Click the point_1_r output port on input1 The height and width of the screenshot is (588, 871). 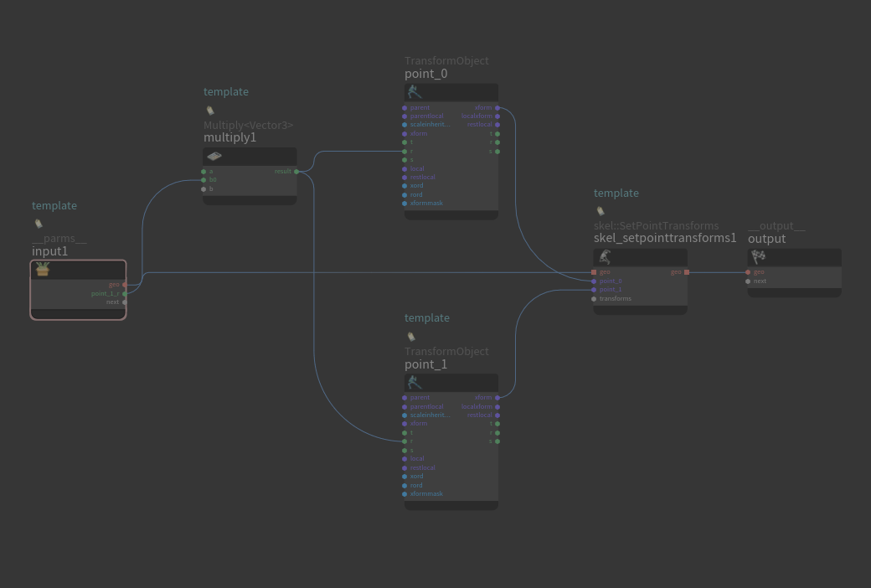125,293
